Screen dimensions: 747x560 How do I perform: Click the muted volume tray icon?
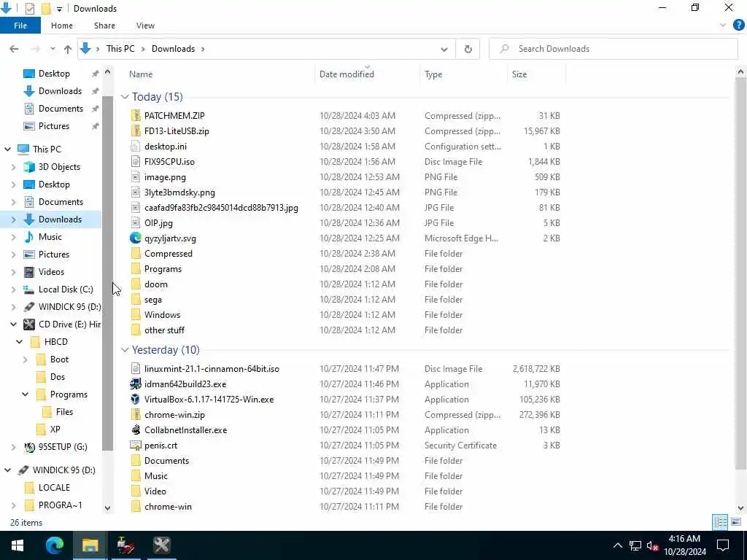point(653,545)
